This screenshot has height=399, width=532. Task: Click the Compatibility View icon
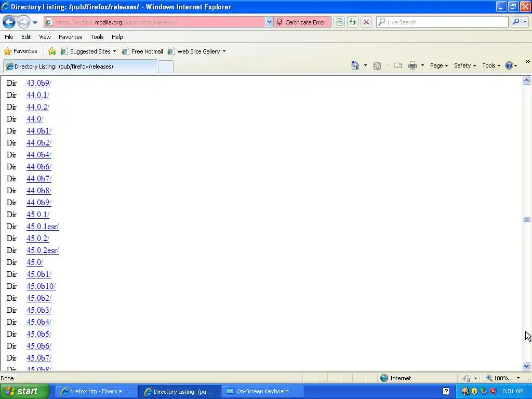pyautogui.click(x=339, y=22)
